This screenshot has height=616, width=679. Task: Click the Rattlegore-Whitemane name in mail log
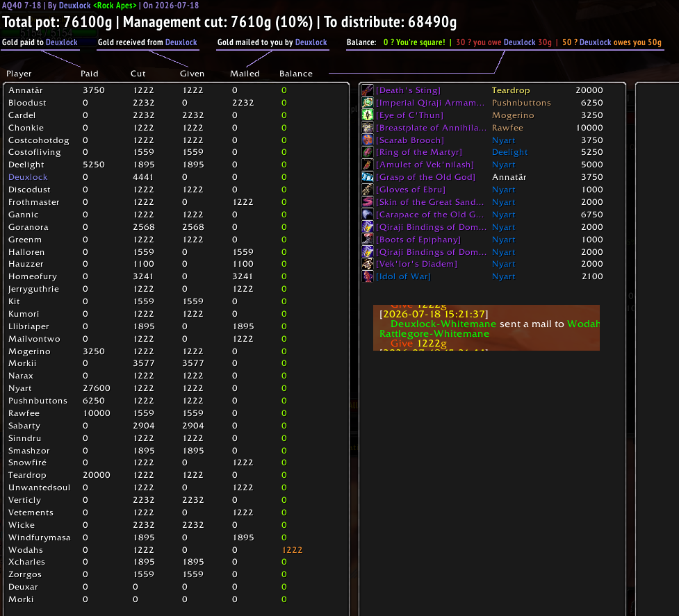(x=434, y=333)
